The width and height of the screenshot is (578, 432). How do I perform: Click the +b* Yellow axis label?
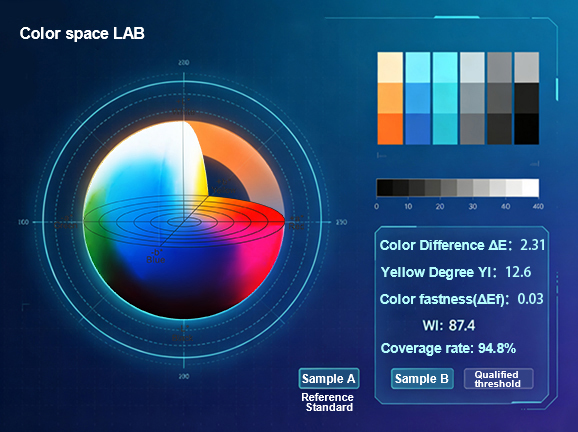coord(224,187)
